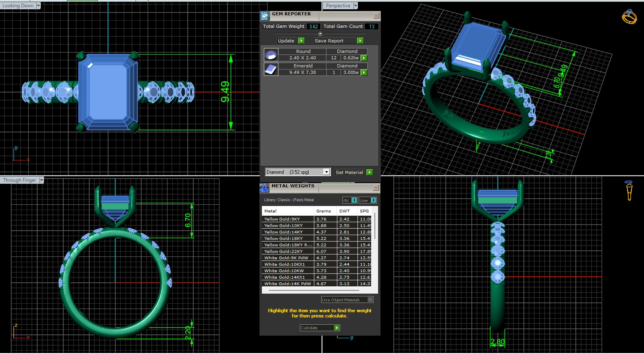Click the Round diamond gem thumbnail
The image size is (644, 353).
[x=271, y=55]
